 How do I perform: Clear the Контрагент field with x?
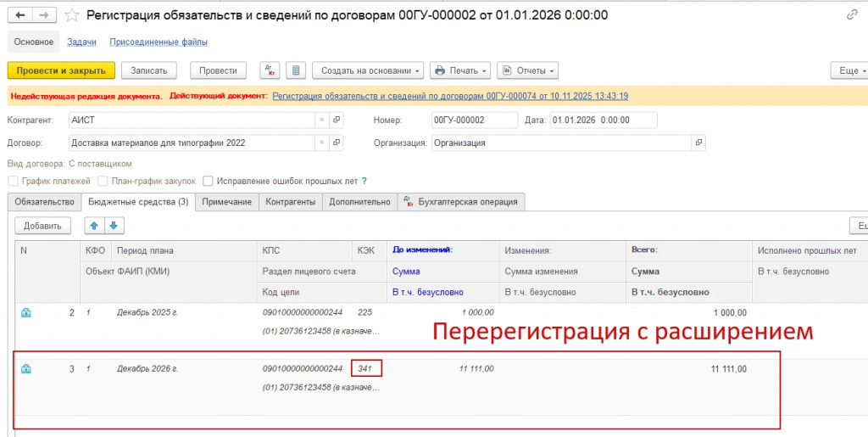(321, 120)
